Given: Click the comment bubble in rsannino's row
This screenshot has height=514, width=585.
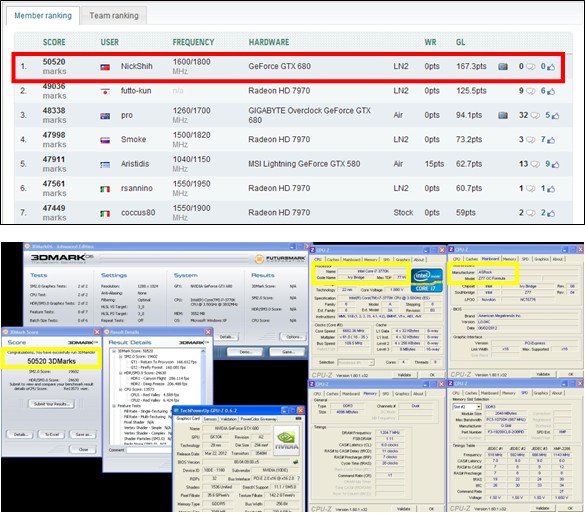Looking at the screenshot, I should pos(531,189).
